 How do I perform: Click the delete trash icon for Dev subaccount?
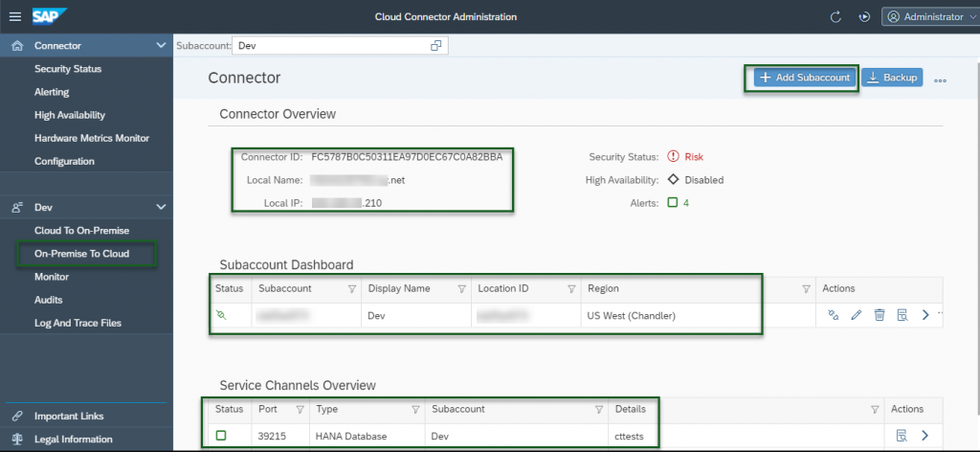880,315
